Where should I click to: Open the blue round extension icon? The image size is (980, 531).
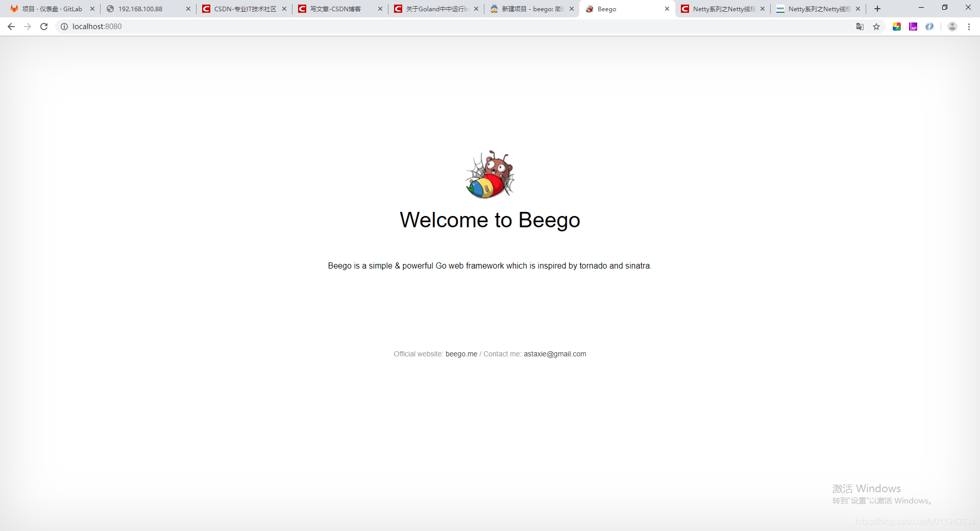(x=929, y=27)
